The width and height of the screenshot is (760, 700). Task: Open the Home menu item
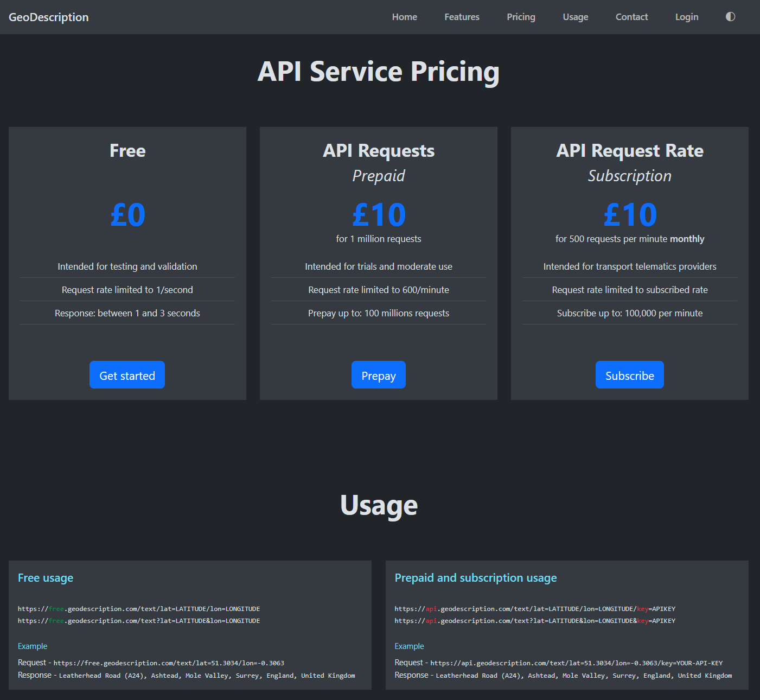tap(405, 17)
